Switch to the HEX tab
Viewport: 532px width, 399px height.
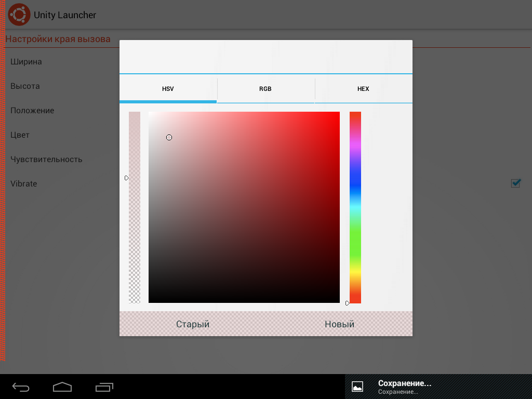tap(363, 89)
